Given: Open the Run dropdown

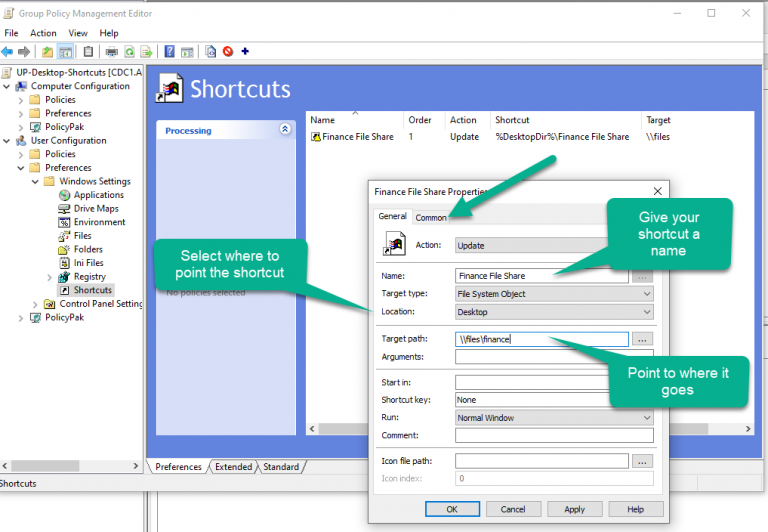Looking at the screenshot, I should 554,418.
